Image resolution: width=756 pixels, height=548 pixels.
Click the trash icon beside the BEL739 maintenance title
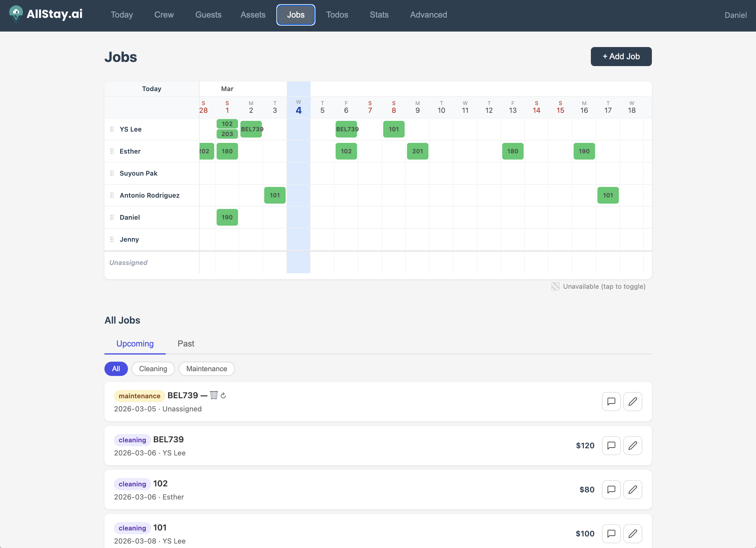[214, 395]
